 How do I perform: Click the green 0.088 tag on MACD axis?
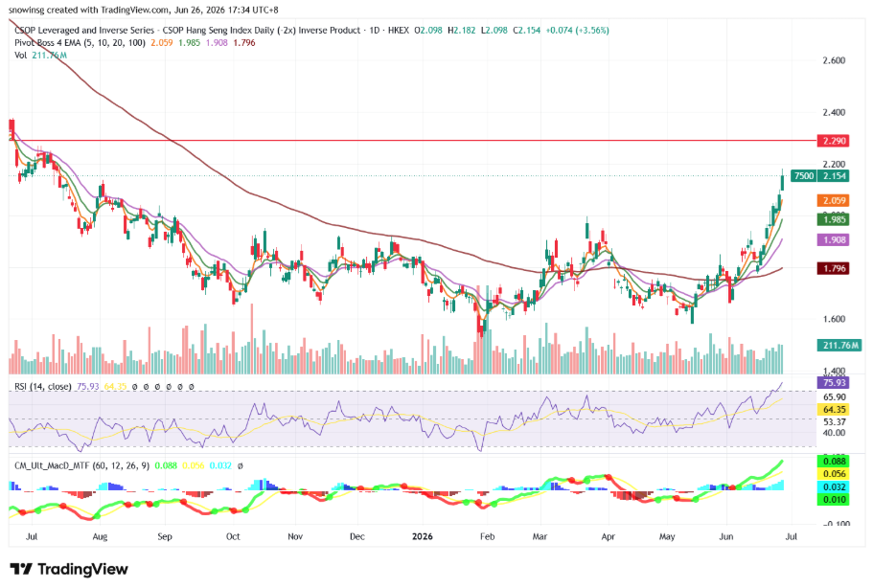833,462
